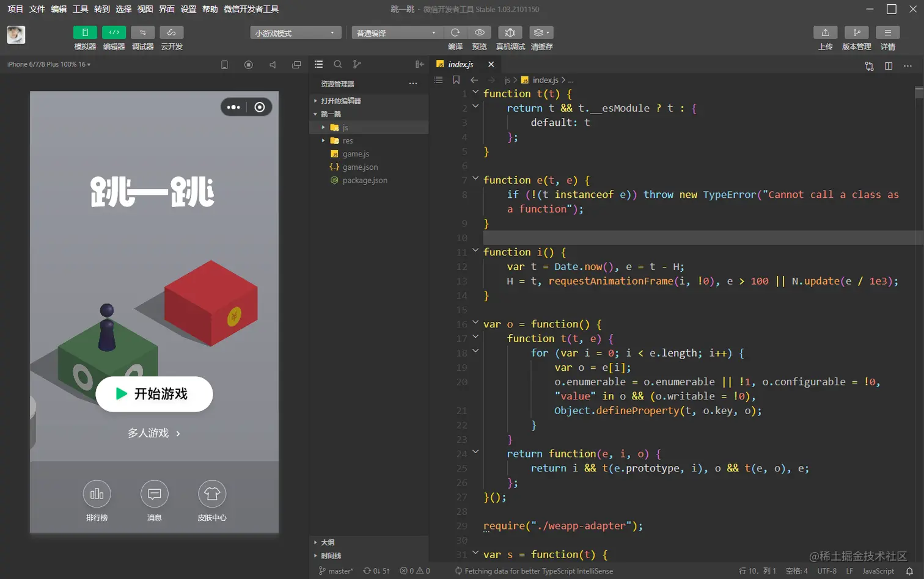This screenshot has width=924, height=579.
Task: Open the 视图 menu
Action: pyautogui.click(x=145, y=9)
